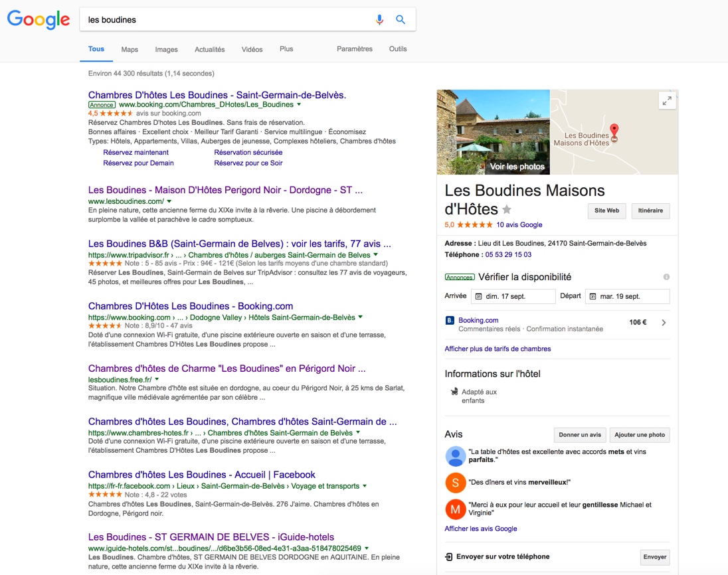
Task: Open the Départ date picker showing mar. 19 sept.
Action: coord(627,296)
